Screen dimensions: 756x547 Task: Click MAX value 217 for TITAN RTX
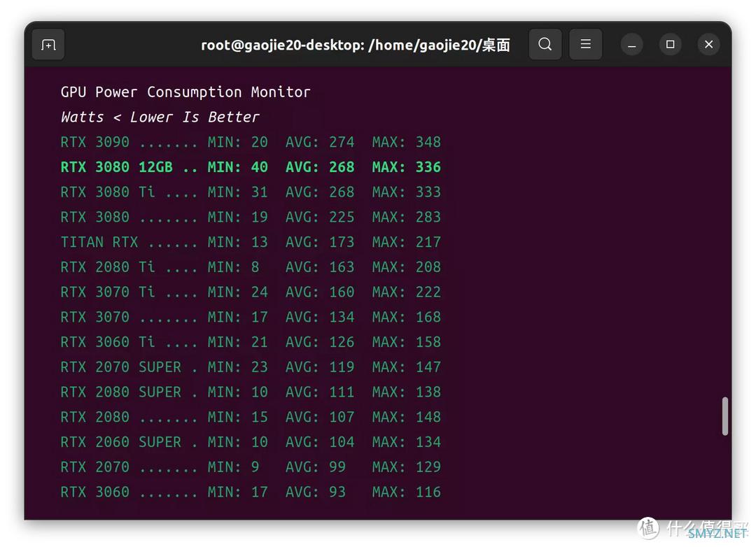pyautogui.click(x=428, y=242)
